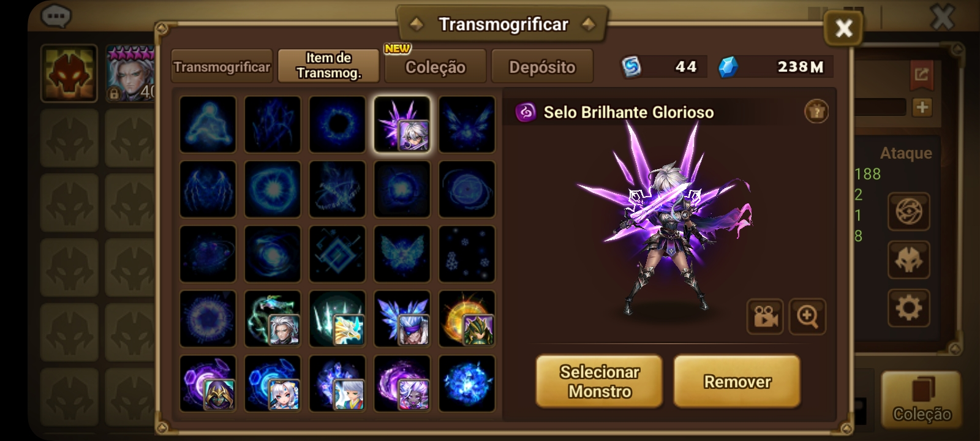Click the plus button beside the bar
This screenshot has width=980, height=441.
[922, 108]
